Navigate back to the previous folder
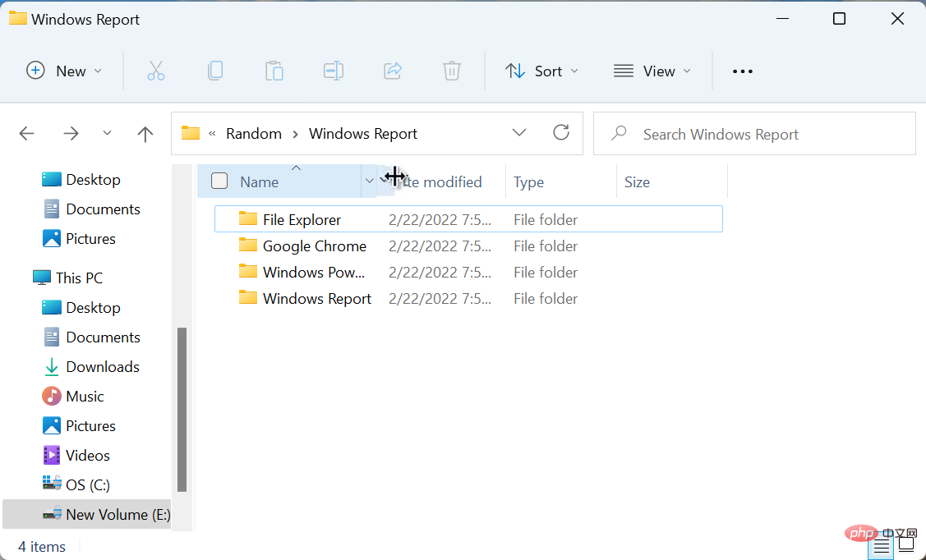Viewport: 926px width, 560px height. click(26, 133)
